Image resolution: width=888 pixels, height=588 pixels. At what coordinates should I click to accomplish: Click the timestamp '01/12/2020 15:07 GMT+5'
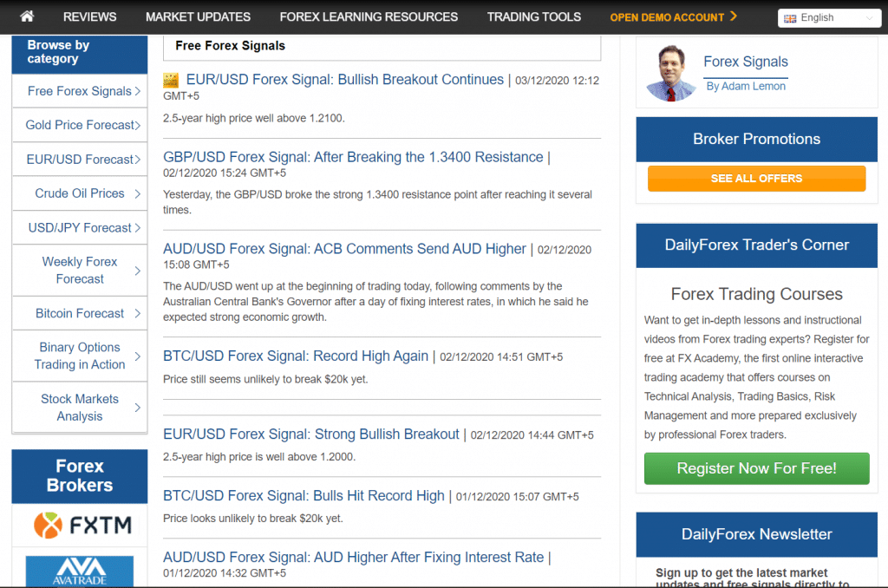tap(518, 497)
